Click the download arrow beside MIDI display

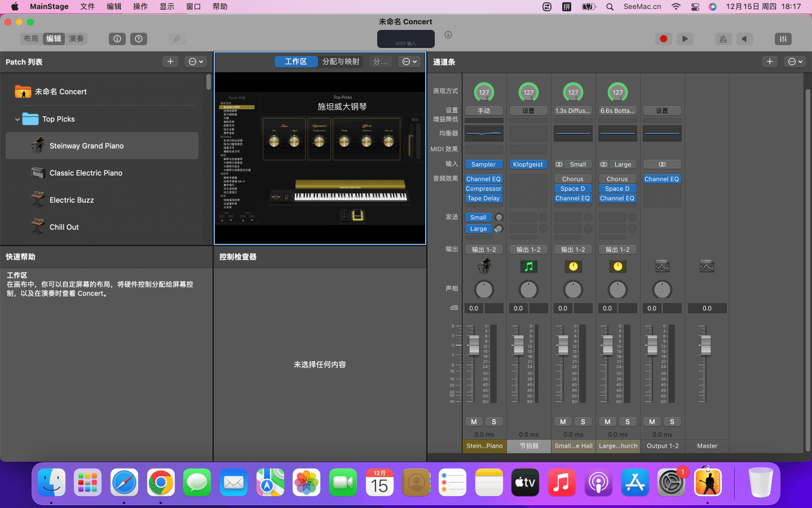pos(448,35)
